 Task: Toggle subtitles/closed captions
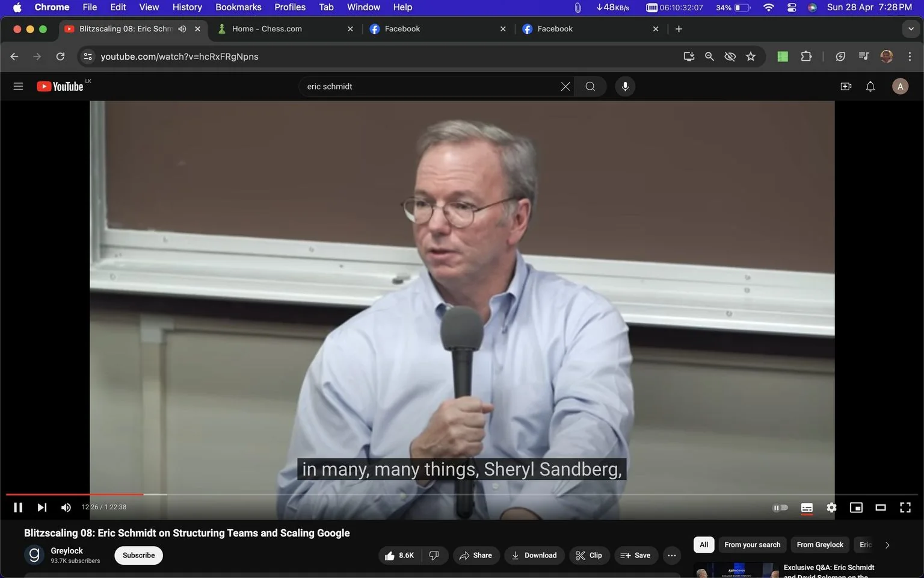[x=807, y=508]
